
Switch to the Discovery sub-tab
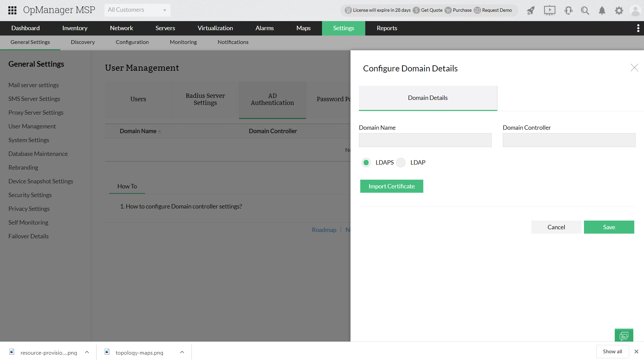click(x=83, y=42)
